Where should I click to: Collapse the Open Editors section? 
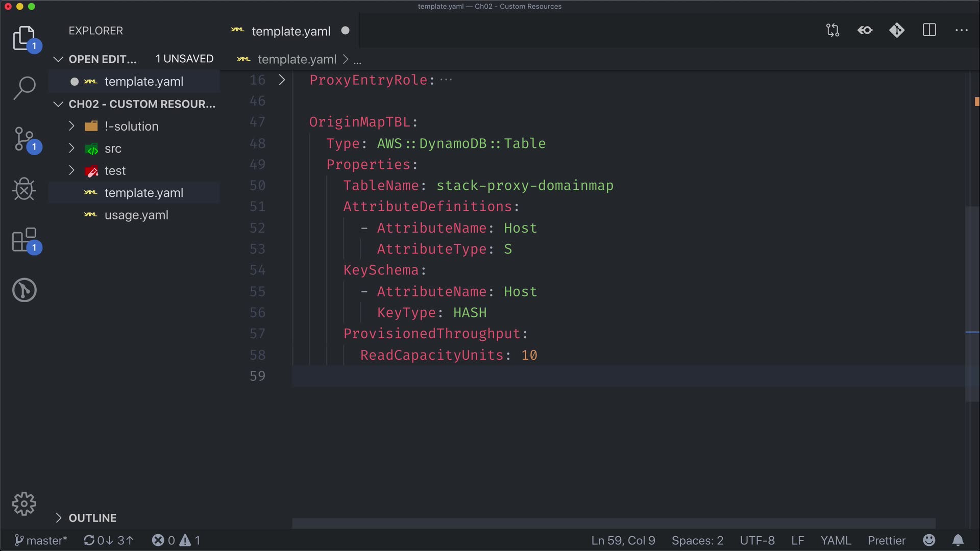59,59
